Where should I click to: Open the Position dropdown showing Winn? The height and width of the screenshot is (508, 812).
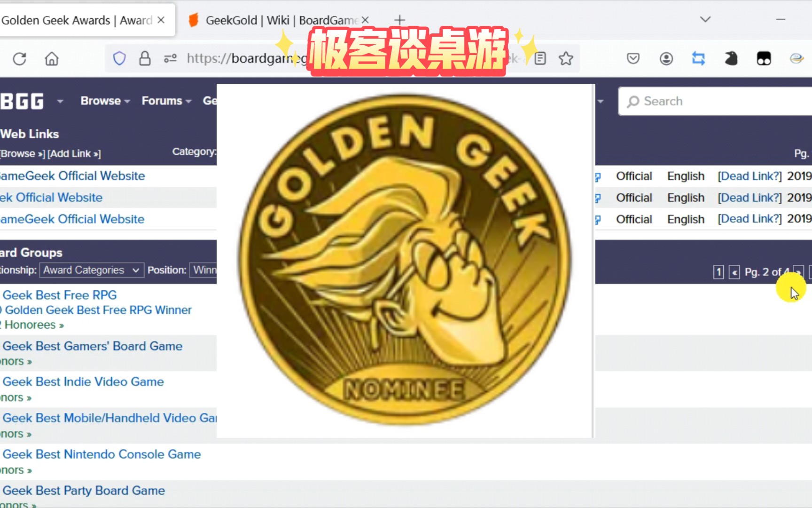click(203, 270)
